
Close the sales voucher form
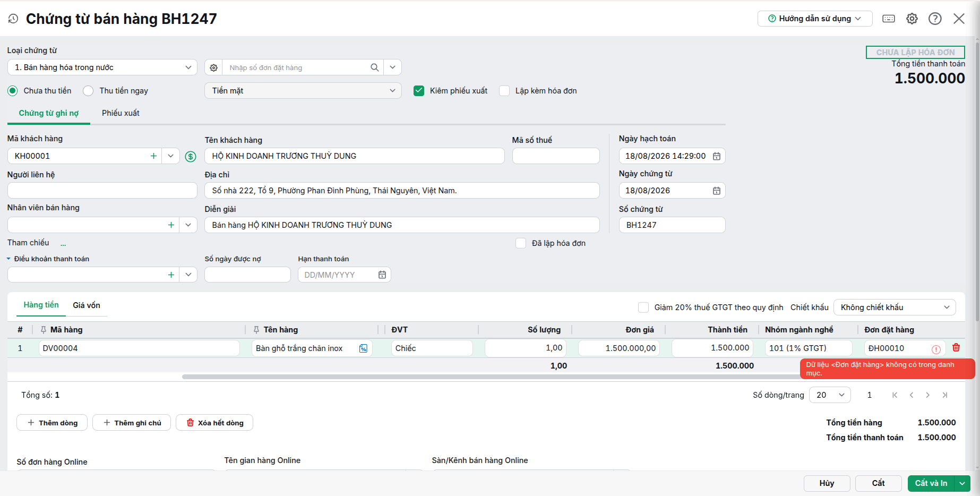(x=959, y=19)
